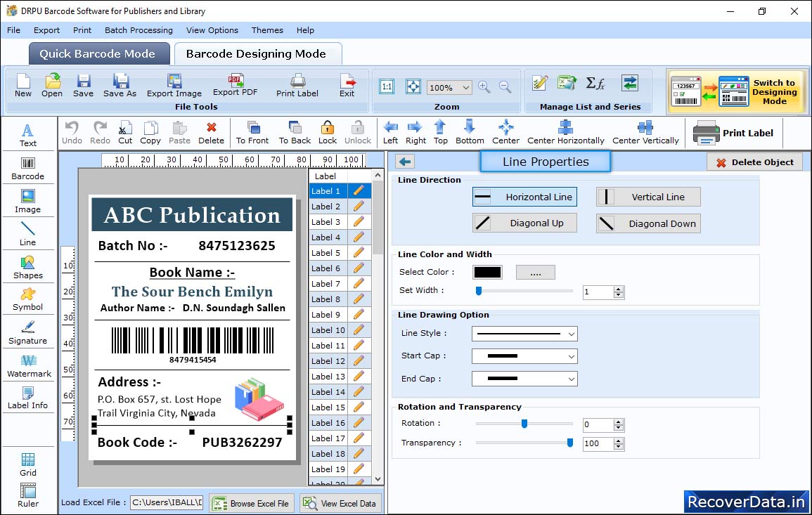Image resolution: width=812 pixels, height=515 pixels.
Task: Click the Delete Object button
Action: pos(754,162)
